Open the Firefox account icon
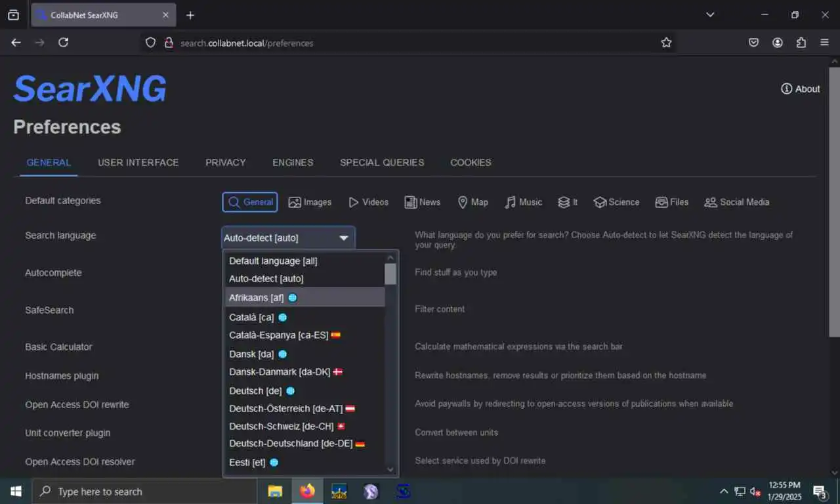The height and width of the screenshot is (504, 840). [778, 43]
